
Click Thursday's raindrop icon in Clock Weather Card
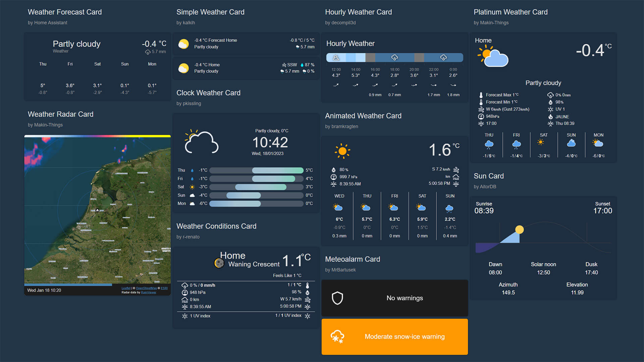(x=192, y=170)
